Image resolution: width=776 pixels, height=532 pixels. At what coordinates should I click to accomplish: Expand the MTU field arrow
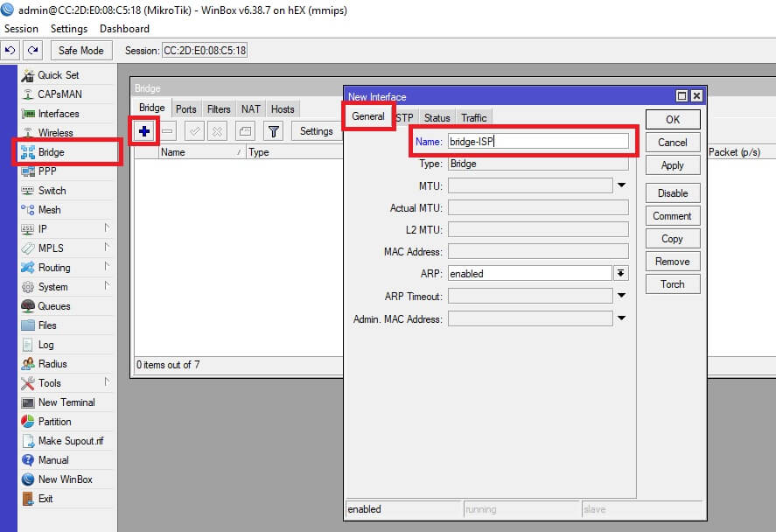(622, 185)
